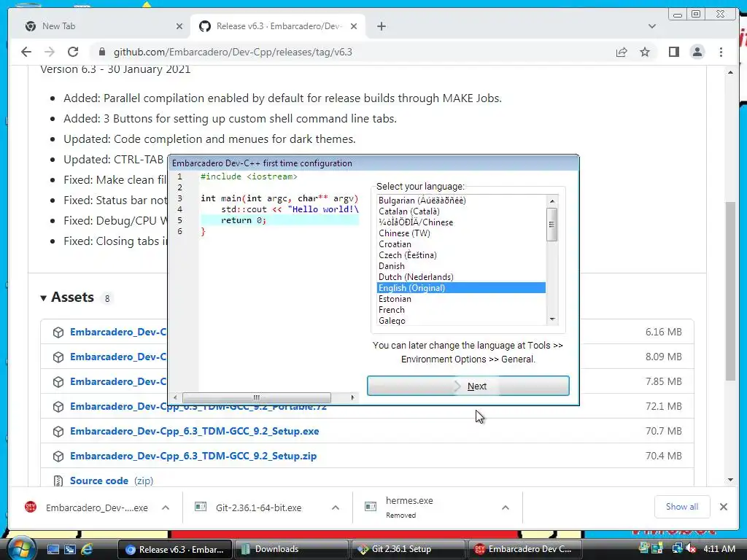Close the New Tab tab
Image resolution: width=747 pixels, height=560 pixels.
point(179,26)
